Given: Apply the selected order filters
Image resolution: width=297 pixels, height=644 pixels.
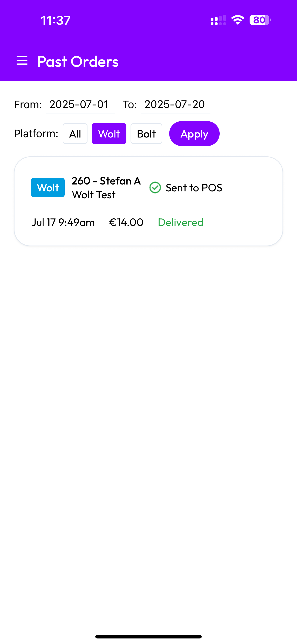Looking at the screenshot, I should (x=194, y=134).
